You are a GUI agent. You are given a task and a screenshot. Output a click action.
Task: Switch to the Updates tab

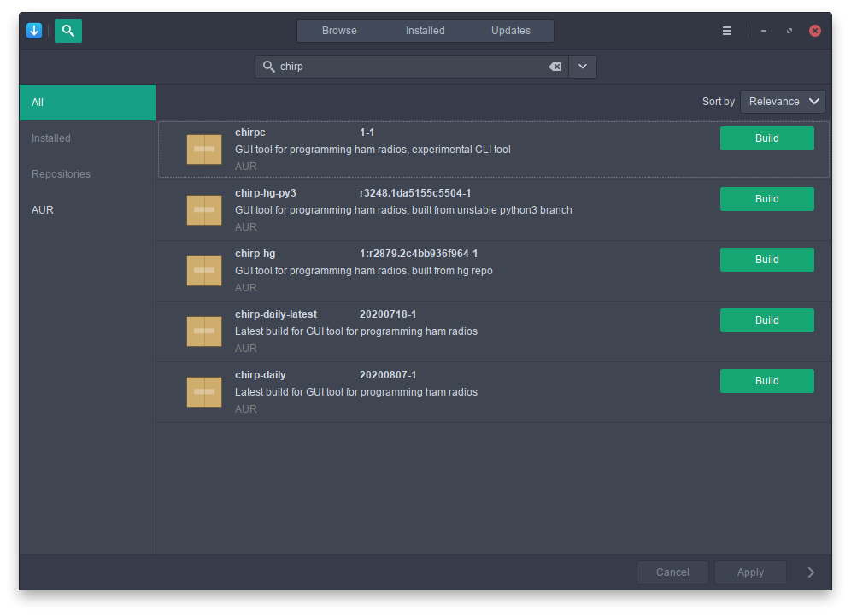click(x=511, y=31)
